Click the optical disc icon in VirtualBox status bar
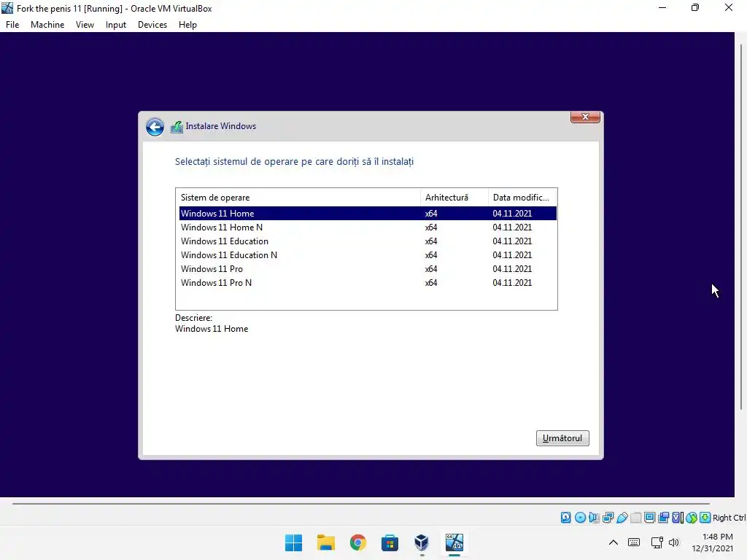 (580, 518)
